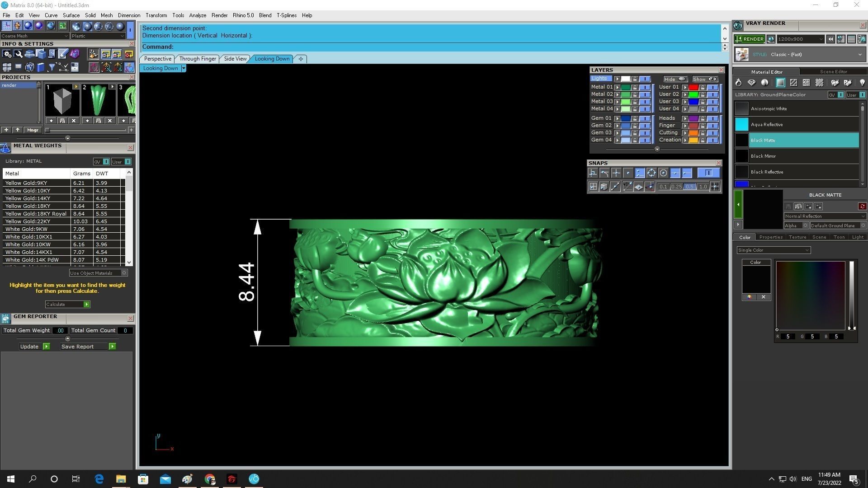Click the ring metal material icon
Screen dimensions: 868x488
(x=738, y=83)
